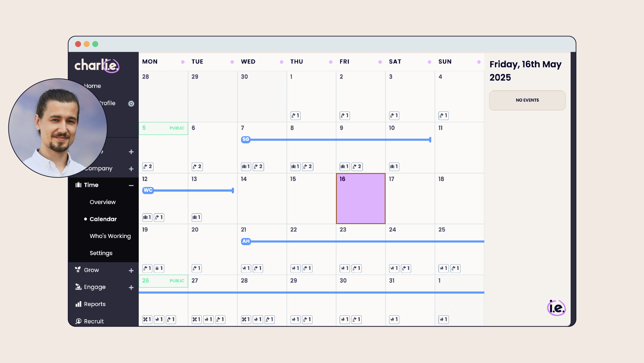644x363 pixels.
Task: Collapse the Time section with the minus control
Action: (x=131, y=185)
